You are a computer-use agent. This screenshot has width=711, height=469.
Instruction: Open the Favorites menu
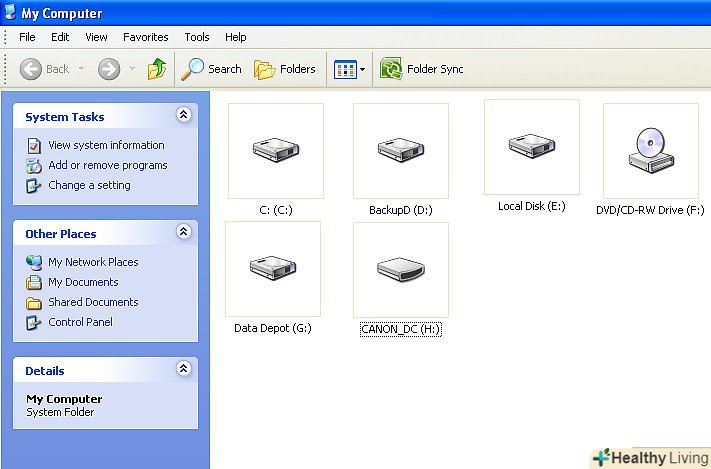tap(146, 37)
